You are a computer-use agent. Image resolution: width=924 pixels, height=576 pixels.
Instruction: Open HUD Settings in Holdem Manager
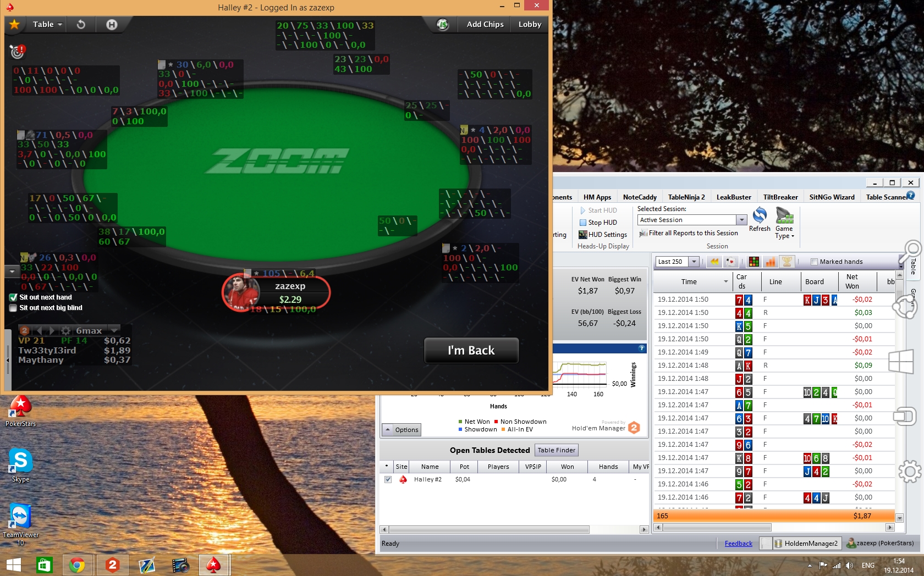(603, 235)
